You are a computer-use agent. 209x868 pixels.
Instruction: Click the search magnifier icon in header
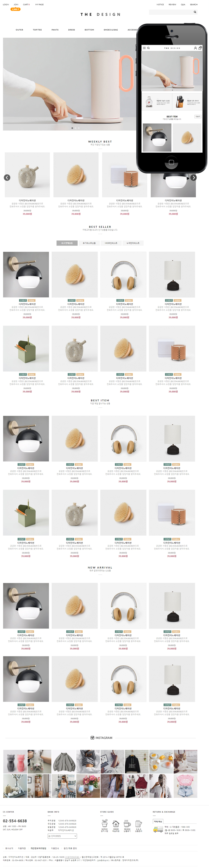pyautogui.click(x=195, y=12)
